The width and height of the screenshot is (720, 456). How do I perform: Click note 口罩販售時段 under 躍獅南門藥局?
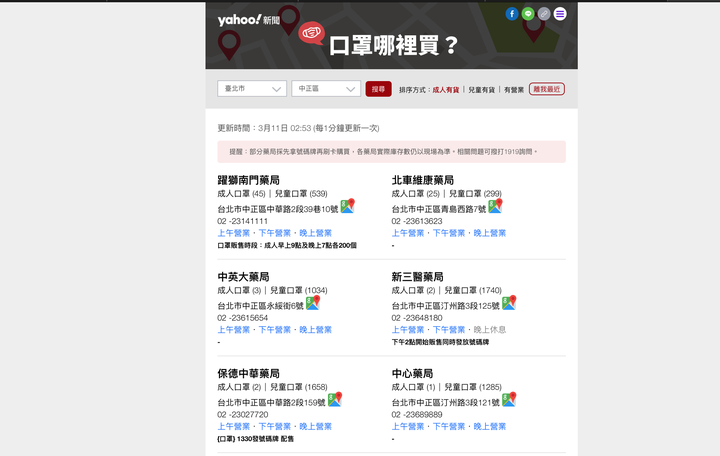coord(287,245)
